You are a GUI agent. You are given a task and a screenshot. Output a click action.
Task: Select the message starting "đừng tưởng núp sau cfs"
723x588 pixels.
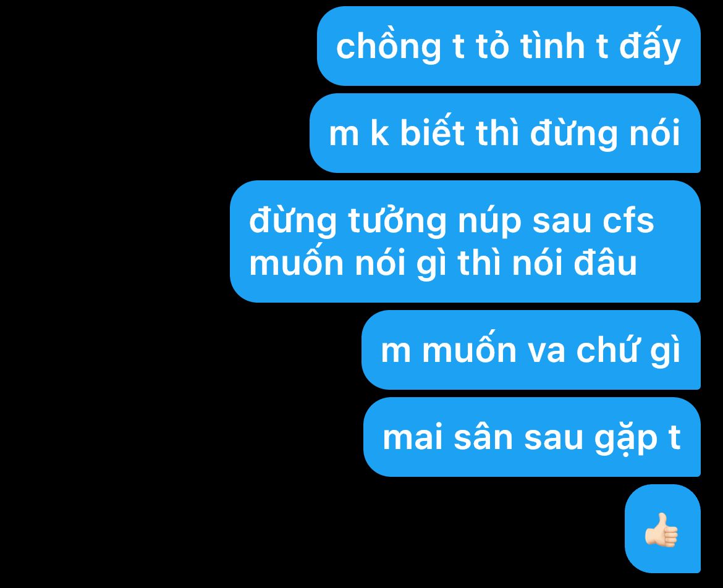(x=465, y=241)
